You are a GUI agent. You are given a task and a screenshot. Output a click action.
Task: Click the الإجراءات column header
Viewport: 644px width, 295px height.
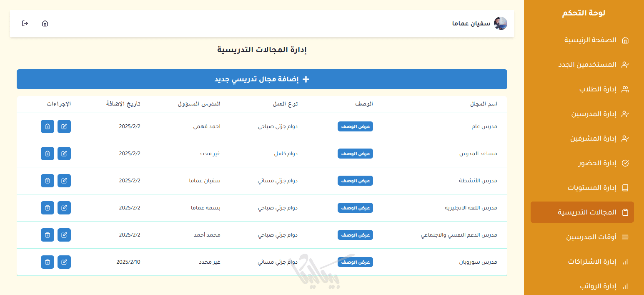coord(59,103)
